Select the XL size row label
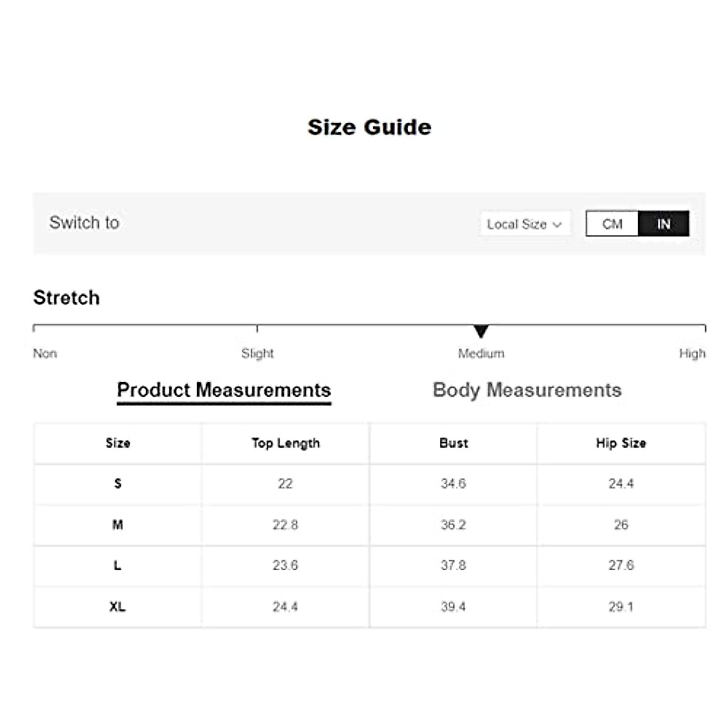728x728 pixels. [118, 607]
